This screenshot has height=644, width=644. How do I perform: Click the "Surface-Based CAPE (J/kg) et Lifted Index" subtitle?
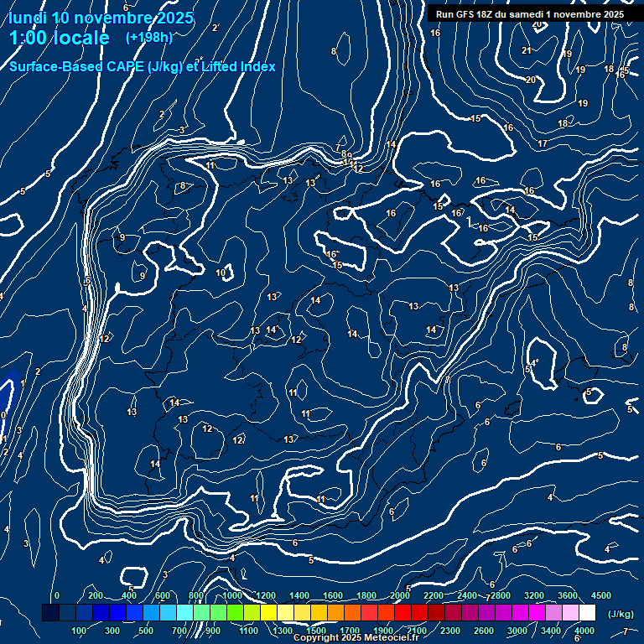pyautogui.click(x=143, y=66)
